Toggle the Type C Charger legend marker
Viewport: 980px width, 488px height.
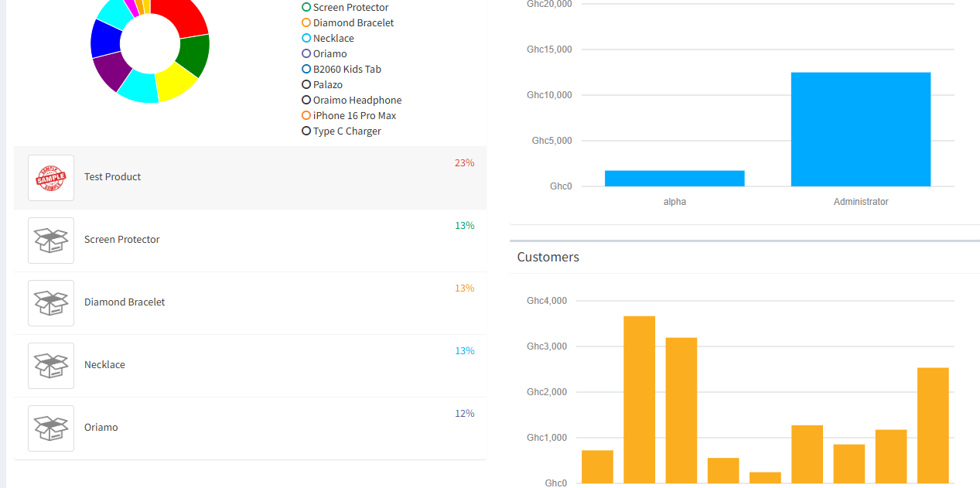click(x=306, y=131)
